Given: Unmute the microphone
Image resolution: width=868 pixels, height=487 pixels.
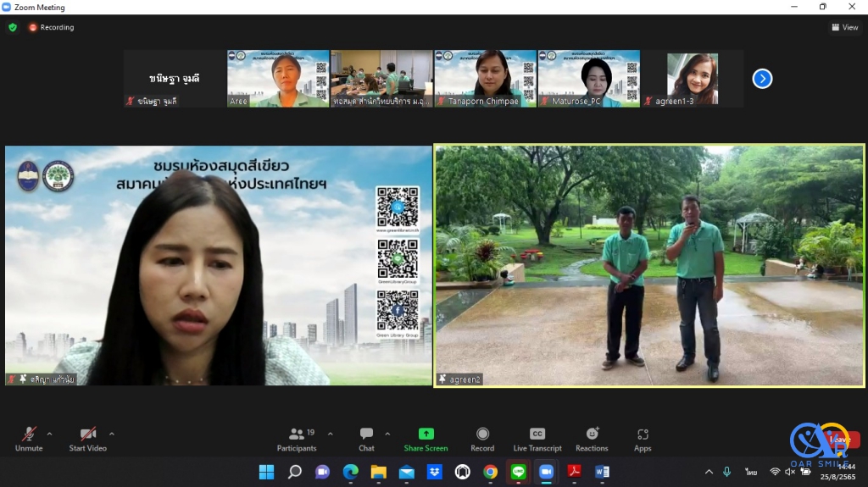Looking at the screenshot, I should pos(30,438).
